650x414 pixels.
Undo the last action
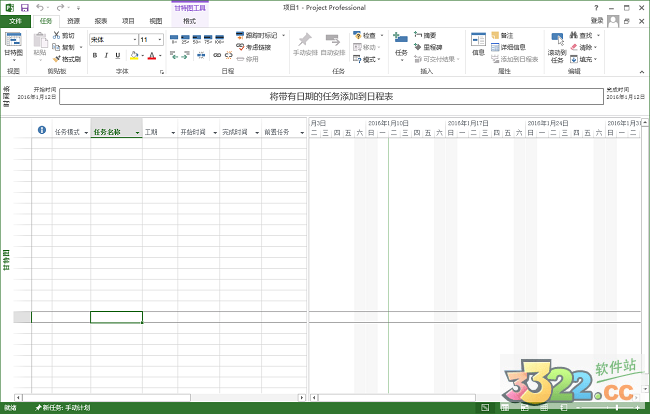(40, 7)
